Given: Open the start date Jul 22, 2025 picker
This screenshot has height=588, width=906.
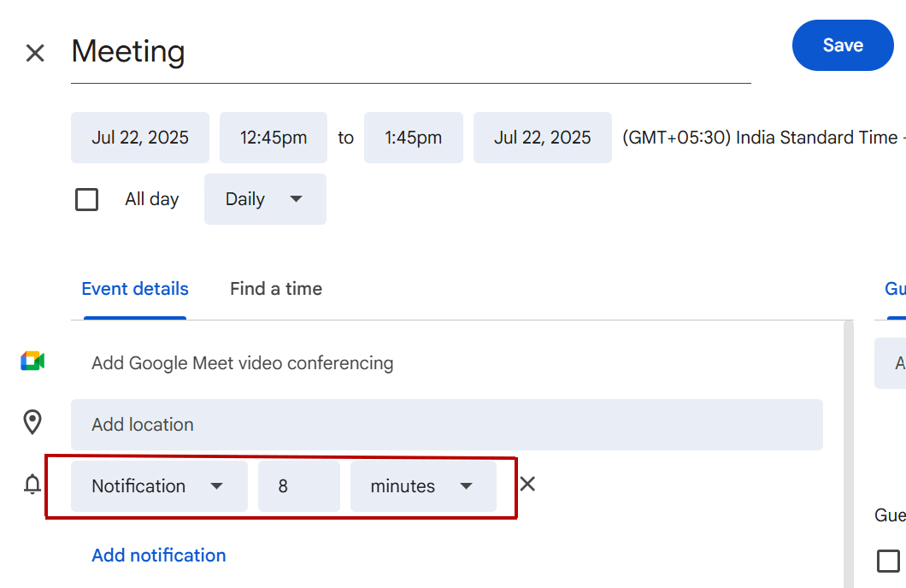Looking at the screenshot, I should pyautogui.click(x=140, y=138).
